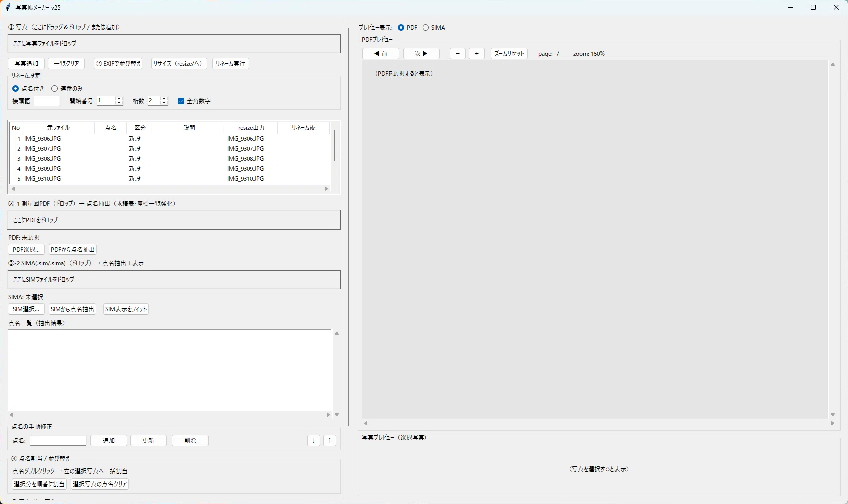
Task: Move point name up with ↑ button
Action: (330, 441)
